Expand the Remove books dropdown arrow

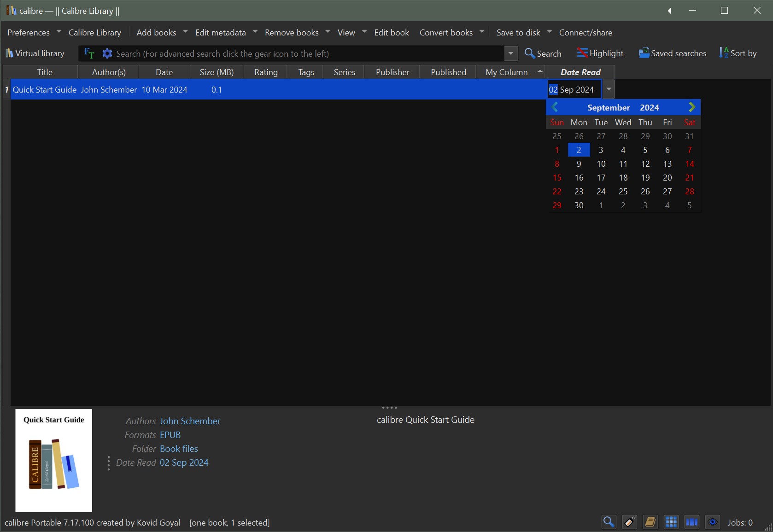(x=328, y=32)
